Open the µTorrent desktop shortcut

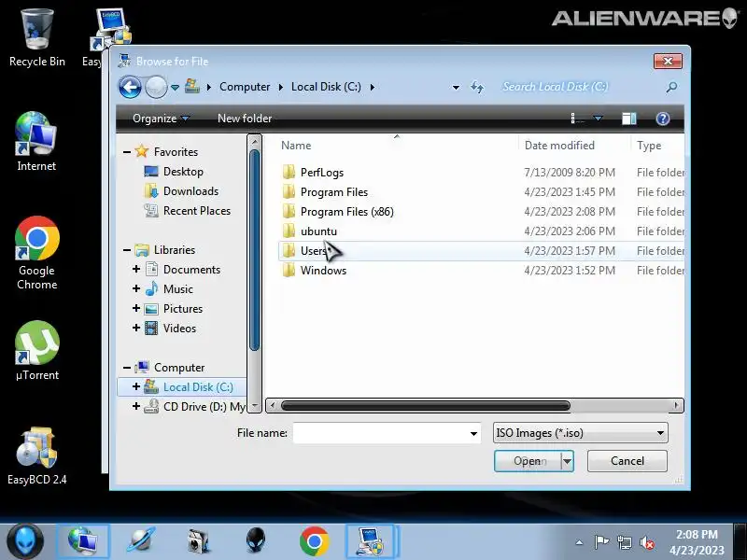[36, 351]
